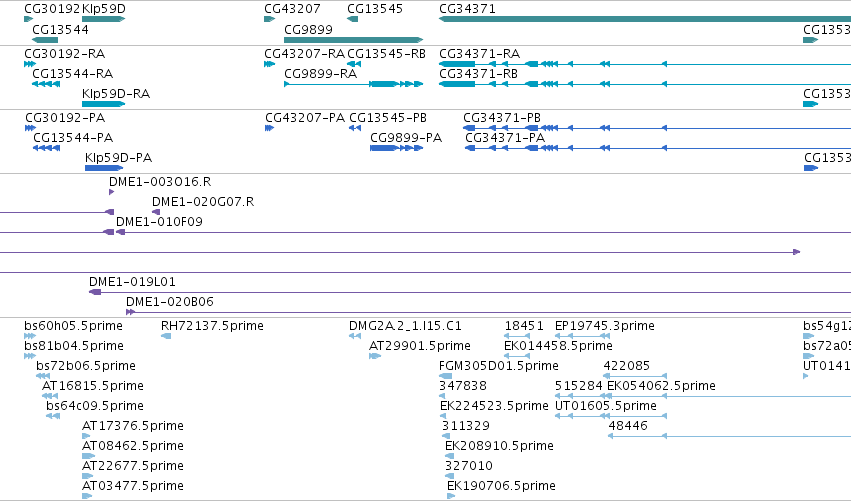Select feature 327010
Screen dimensions: 851x501
[x=449, y=476]
